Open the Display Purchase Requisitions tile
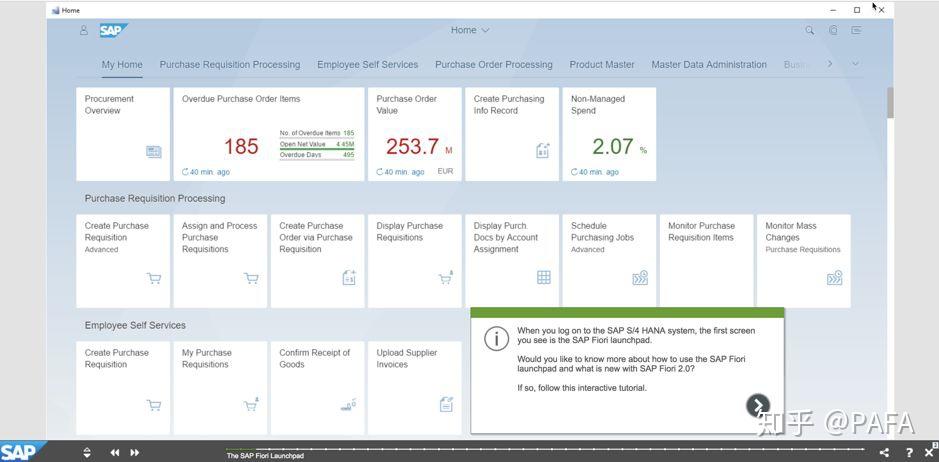This screenshot has width=939, height=462. point(414,261)
